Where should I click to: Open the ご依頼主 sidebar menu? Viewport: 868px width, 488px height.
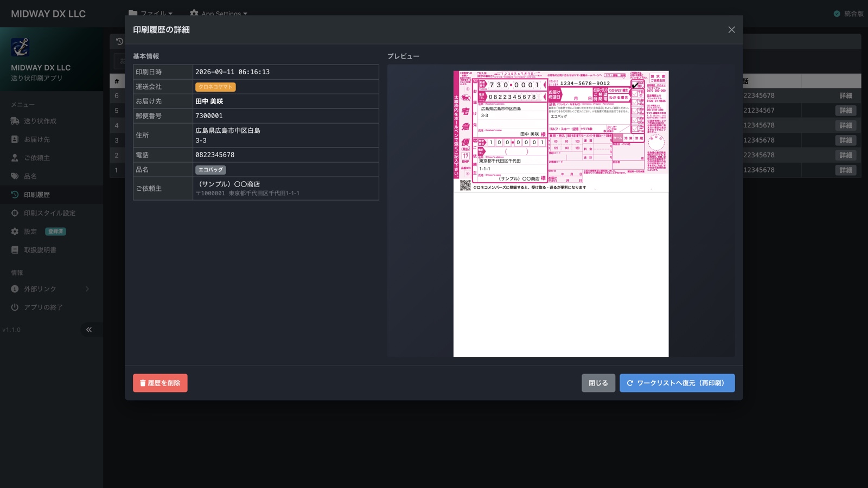tap(52, 158)
